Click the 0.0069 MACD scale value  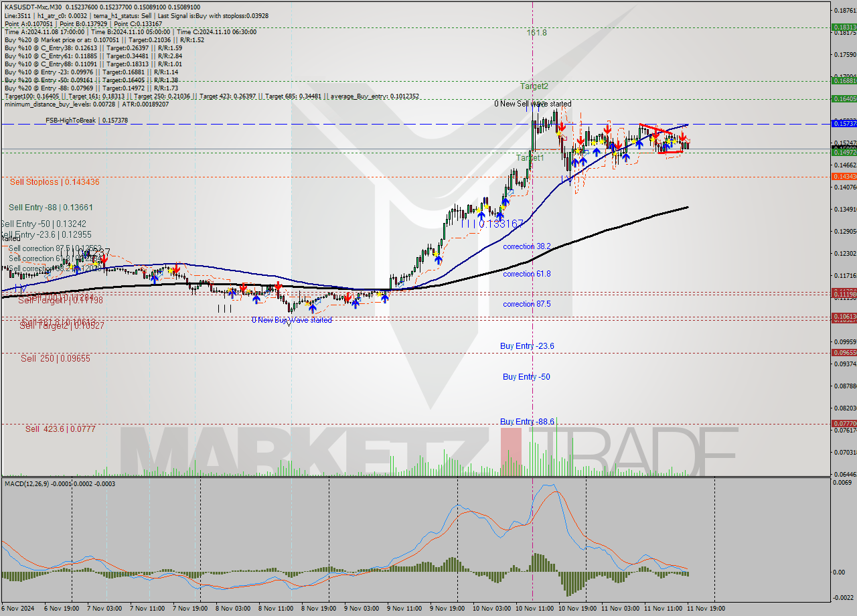[x=842, y=483]
